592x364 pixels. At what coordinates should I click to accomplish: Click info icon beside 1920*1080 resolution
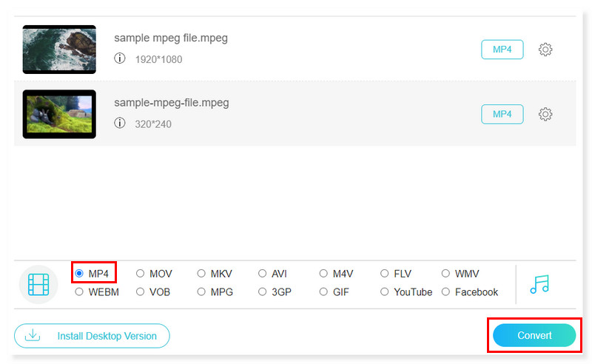(x=120, y=58)
